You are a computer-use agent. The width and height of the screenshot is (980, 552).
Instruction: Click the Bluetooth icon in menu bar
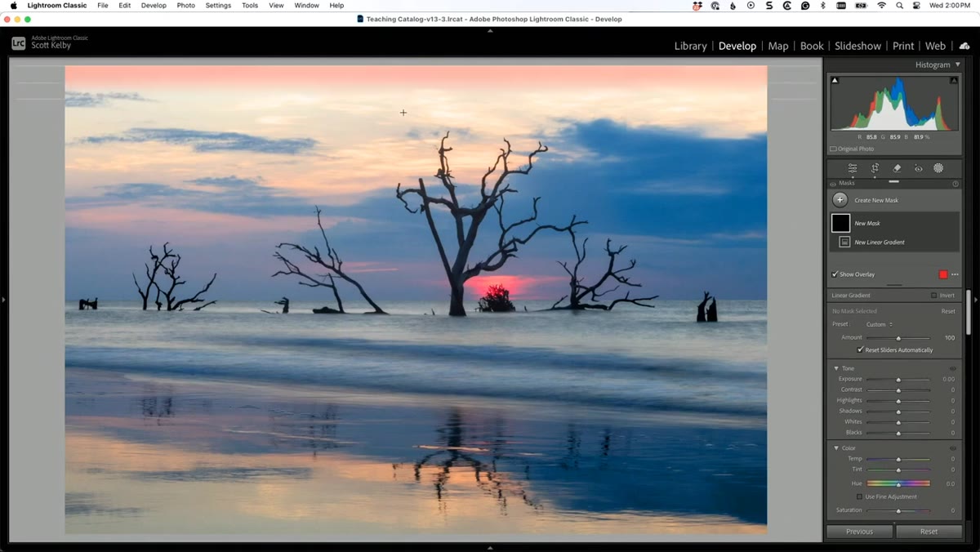(822, 6)
